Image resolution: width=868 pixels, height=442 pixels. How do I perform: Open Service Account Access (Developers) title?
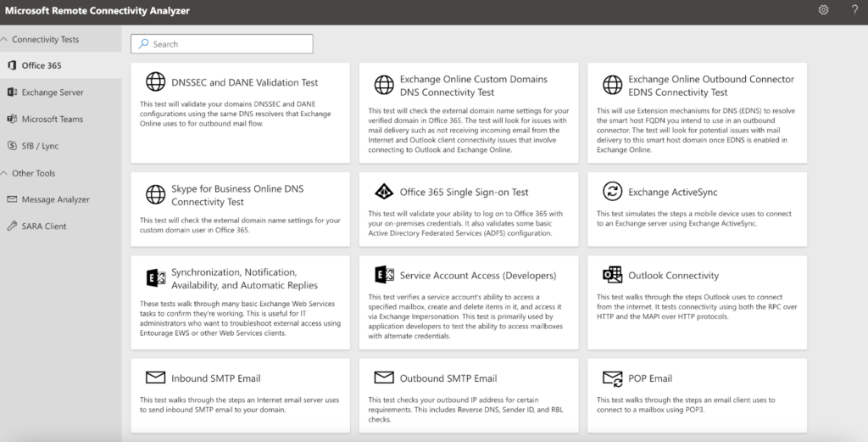(x=478, y=275)
